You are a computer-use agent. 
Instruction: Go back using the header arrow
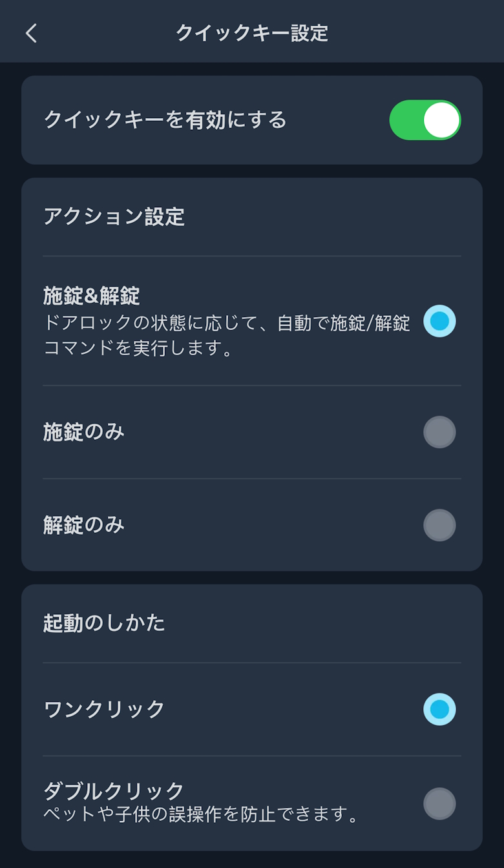click(31, 33)
